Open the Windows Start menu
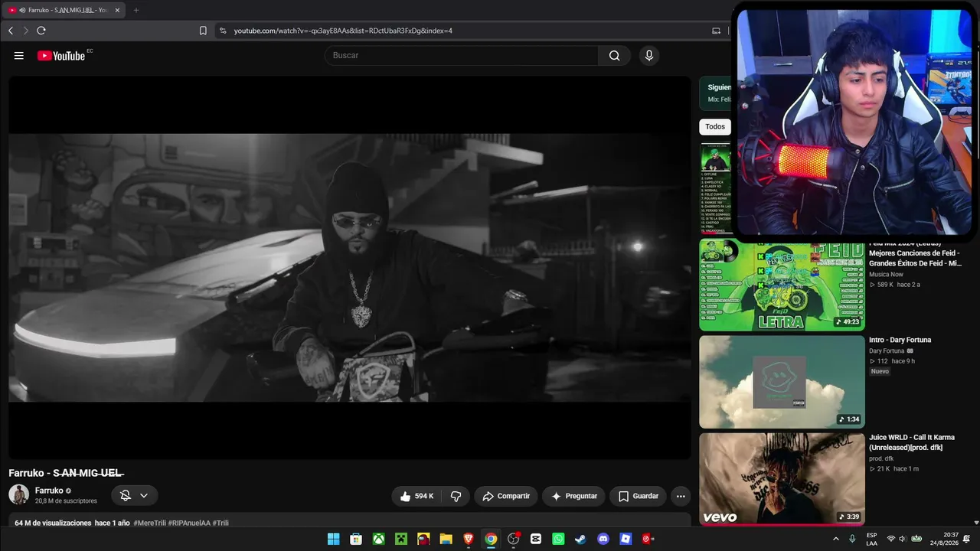The height and width of the screenshot is (551, 980). 334,539
